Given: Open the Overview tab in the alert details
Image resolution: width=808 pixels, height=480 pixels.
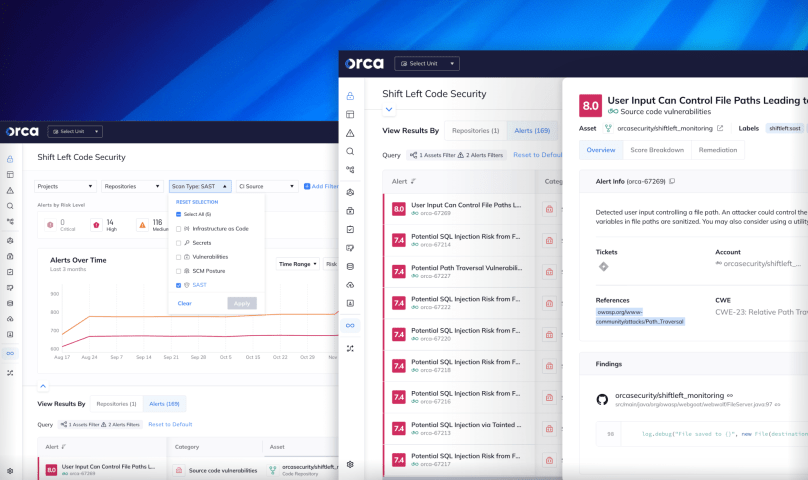Looking at the screenshot, I should (601, 150).
